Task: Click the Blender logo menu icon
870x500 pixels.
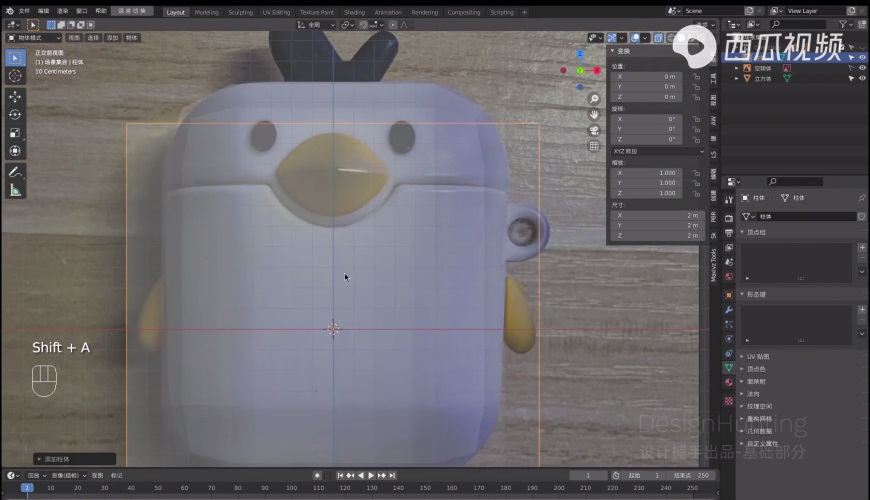Action: [x=9, y=11]
